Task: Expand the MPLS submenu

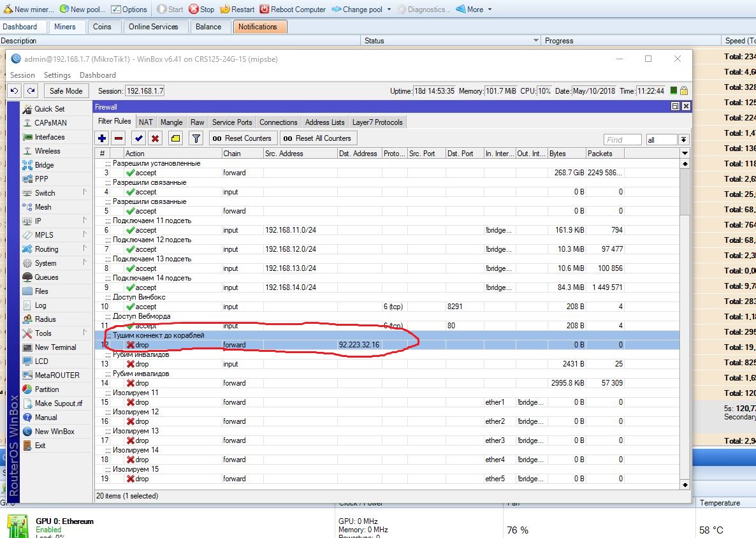Action: (x=85, y=235)
